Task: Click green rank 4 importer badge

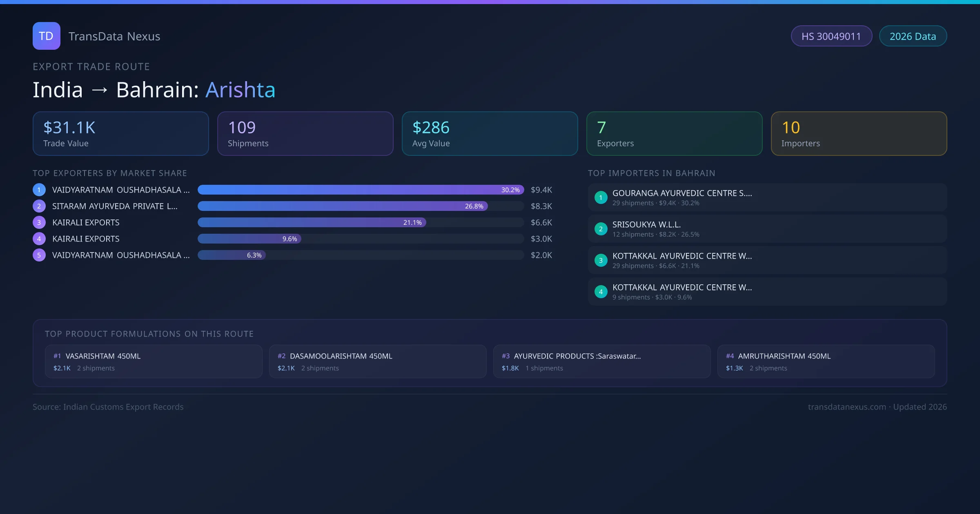Action: (x=601, y=292)
